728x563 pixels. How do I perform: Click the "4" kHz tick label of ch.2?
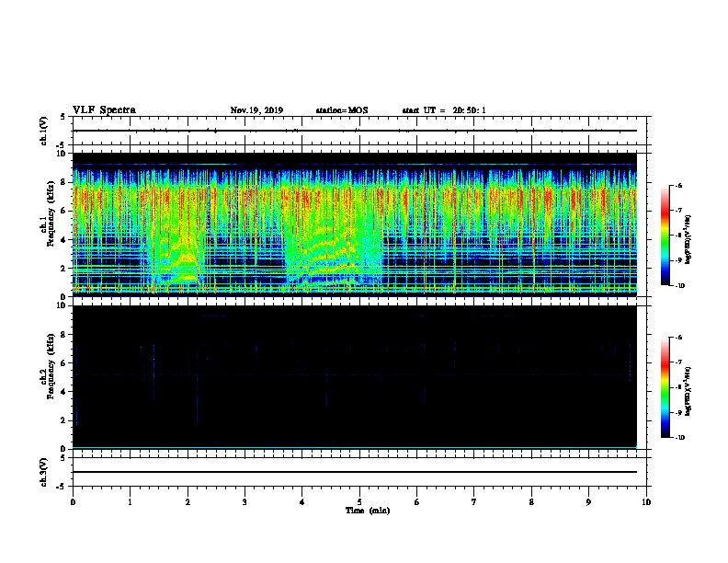[x=64, y=392]
